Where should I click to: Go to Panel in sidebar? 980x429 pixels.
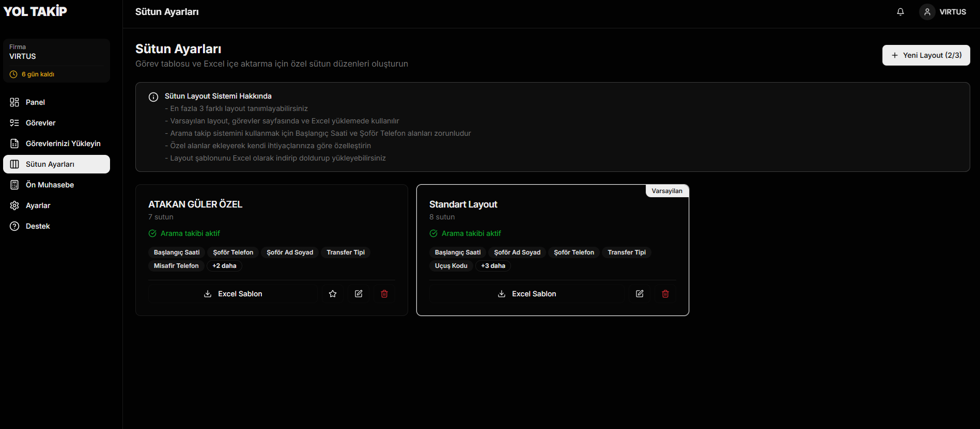pos(35,102)
